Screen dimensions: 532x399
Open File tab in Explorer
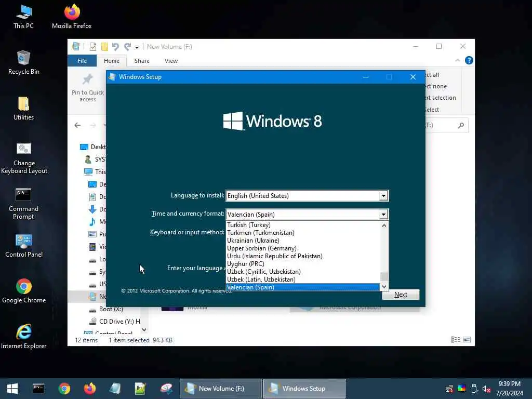click(82, 61)
